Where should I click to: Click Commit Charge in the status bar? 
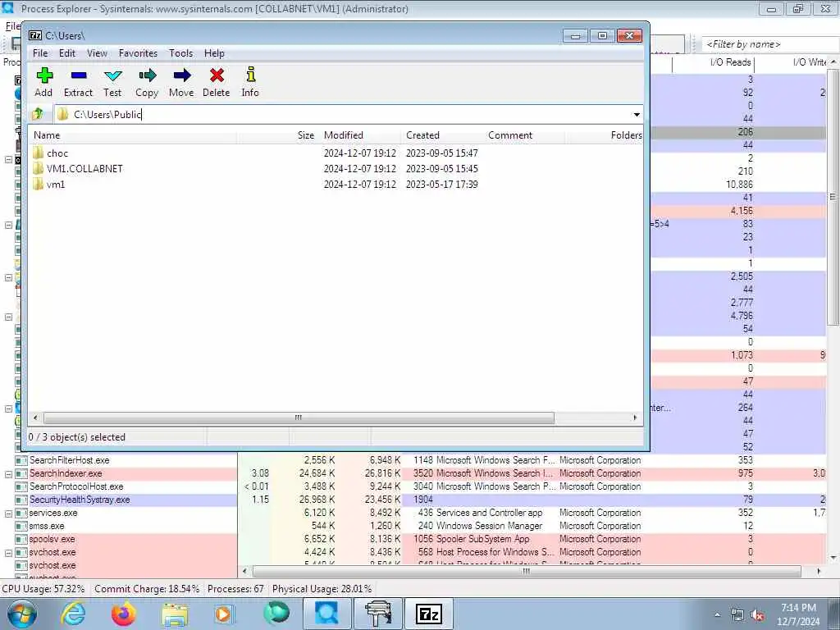[x=147, y=589]
